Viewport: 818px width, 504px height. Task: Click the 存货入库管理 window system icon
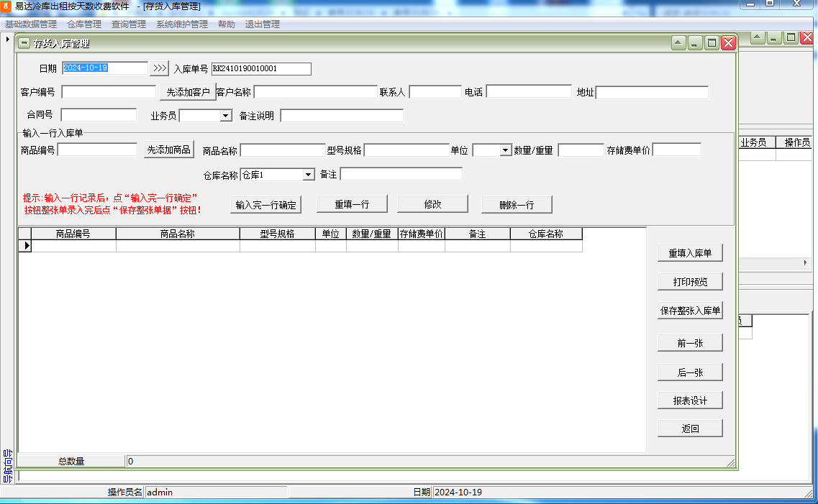pos(24,43)
